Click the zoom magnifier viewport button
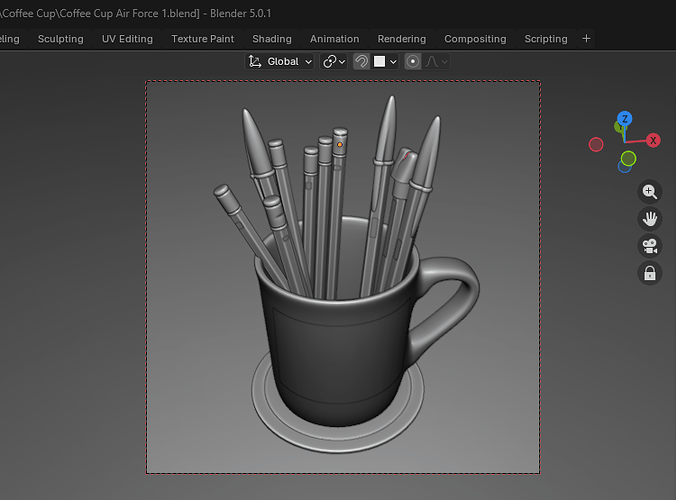The width and height of the screenshot is (676, 500). coord(650,191)
